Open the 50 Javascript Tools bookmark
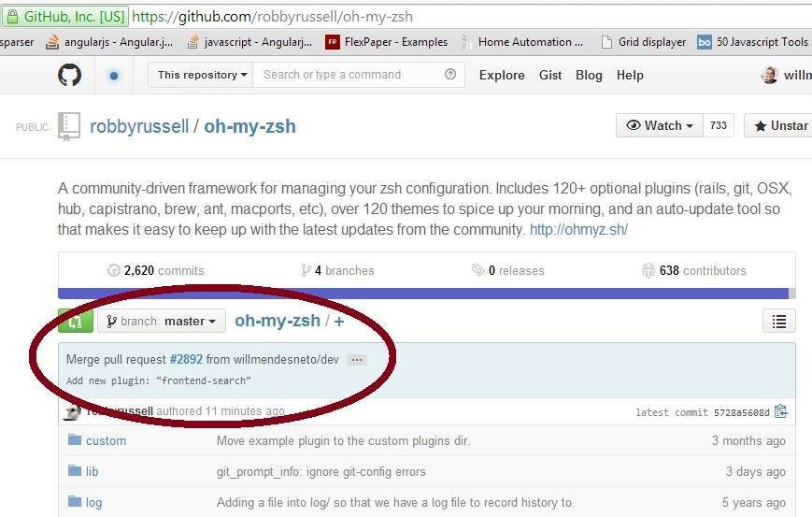The width and height of the screenshot is (812, 517). pos(752,42)
